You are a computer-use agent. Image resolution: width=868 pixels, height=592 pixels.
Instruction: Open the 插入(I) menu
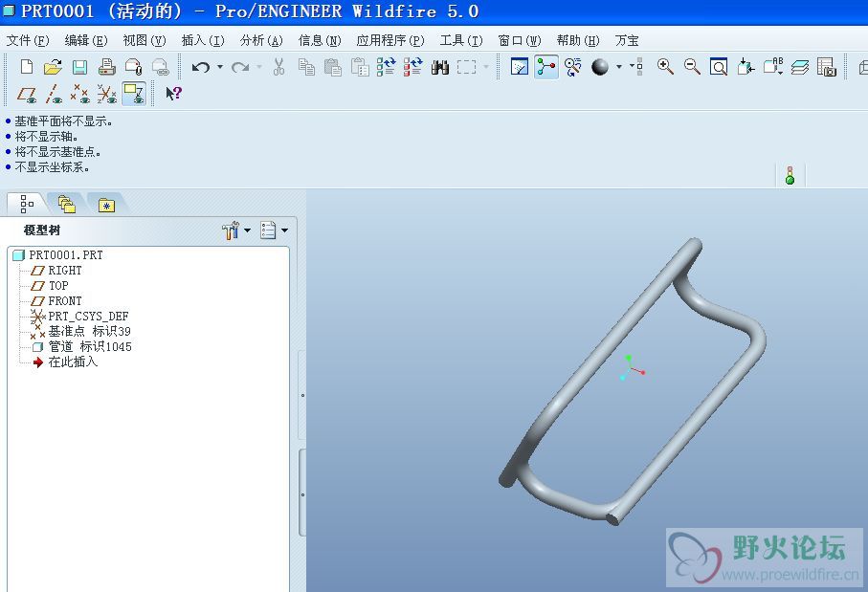(203, 40)
